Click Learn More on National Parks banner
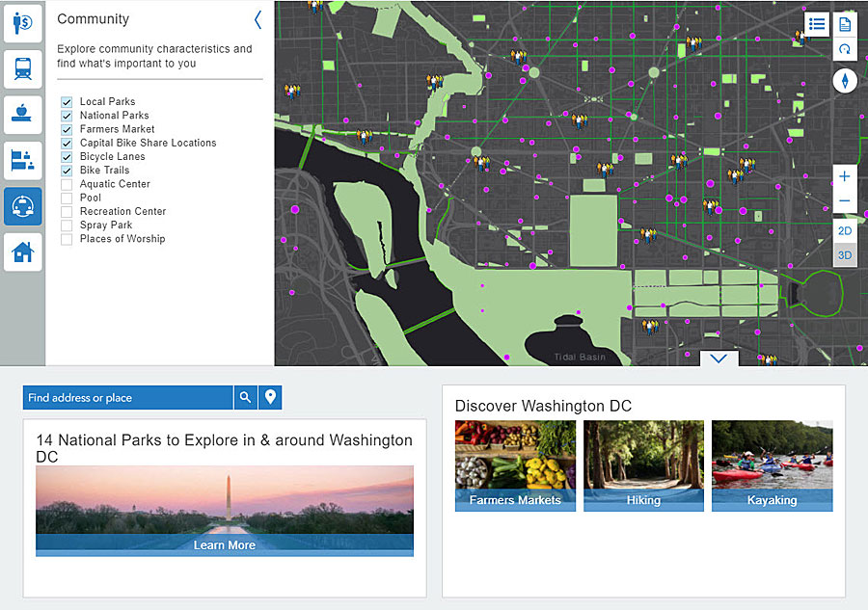 [224, 545]
